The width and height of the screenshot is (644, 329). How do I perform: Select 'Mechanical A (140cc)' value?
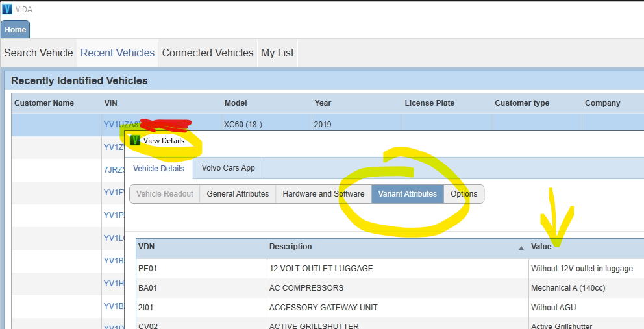568,288
